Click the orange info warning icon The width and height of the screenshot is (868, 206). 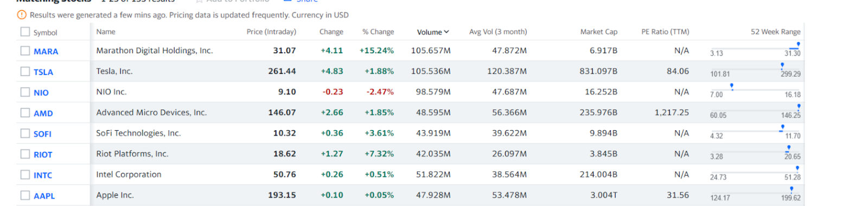tap(22, 15)
